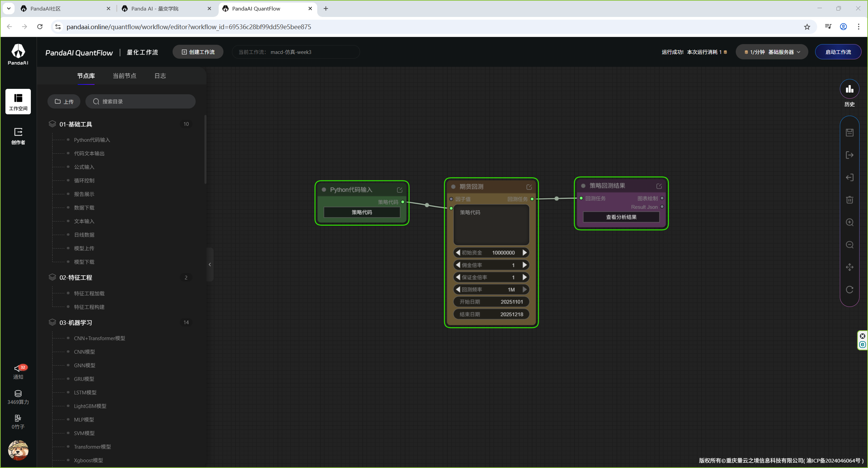The height and width of the screenshot is (468, 868).
Task: Decrease 保证金倍率 with left arrow
Action: tap(458, 277)
